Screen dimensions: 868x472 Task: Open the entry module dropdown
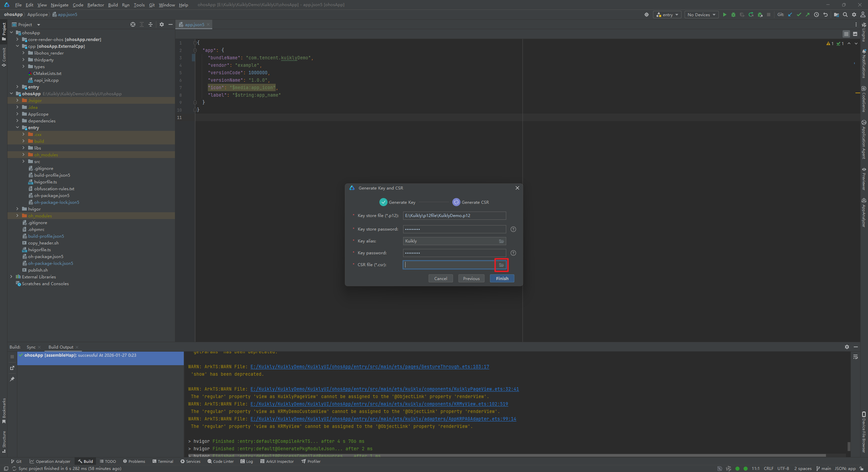[x=667, y=15]
